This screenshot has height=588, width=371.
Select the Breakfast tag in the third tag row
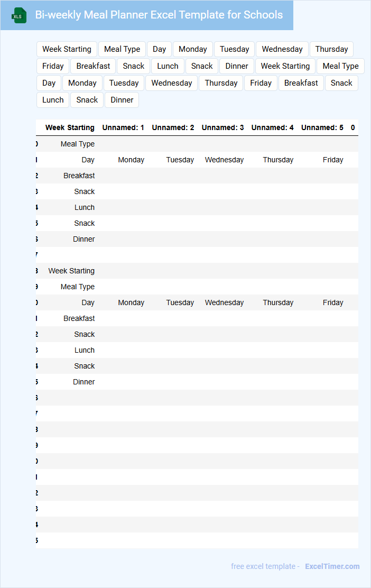pyautogui.click(x=301, y=83)
